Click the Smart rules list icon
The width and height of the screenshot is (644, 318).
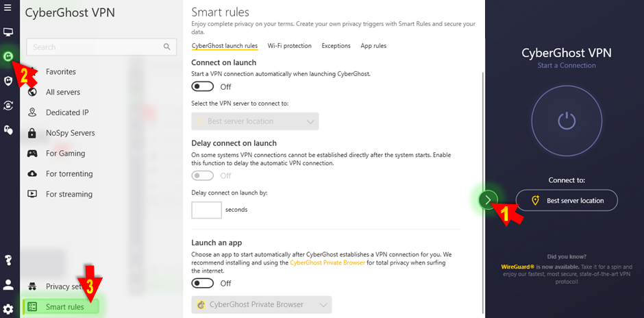[x=32, y=307]
